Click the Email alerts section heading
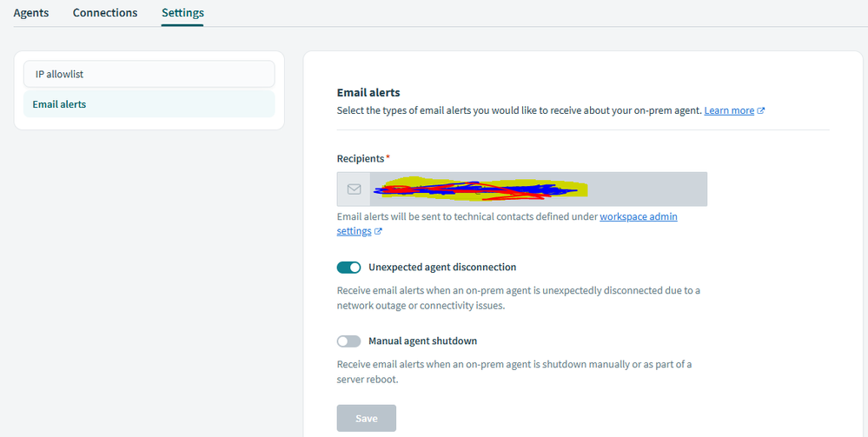 368,92
